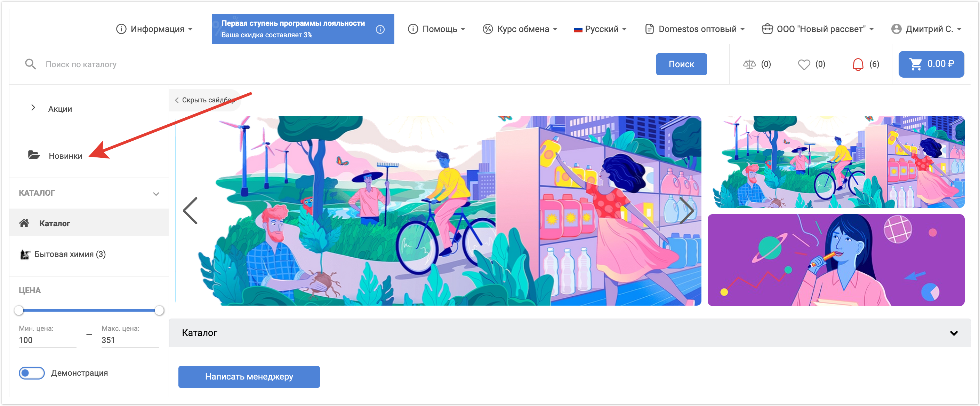Go to previous carousel slide arrow
The image size is (980, 406).
coord(191,211)
